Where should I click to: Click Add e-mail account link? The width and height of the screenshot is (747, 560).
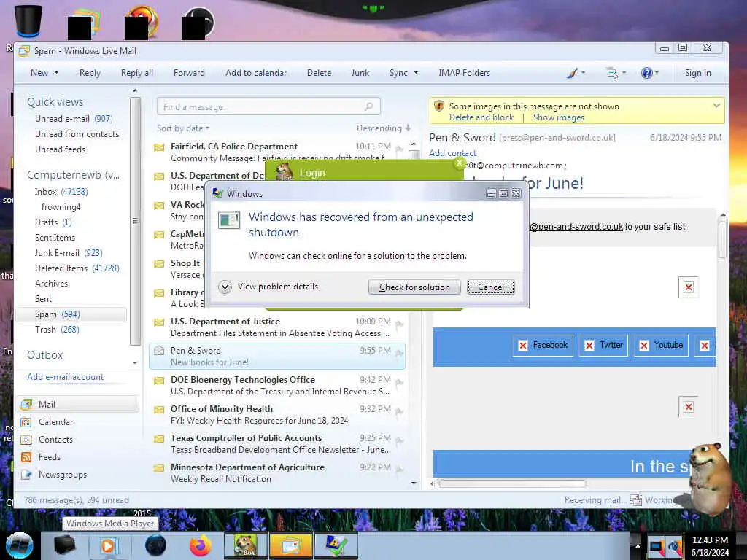(65, 377)
